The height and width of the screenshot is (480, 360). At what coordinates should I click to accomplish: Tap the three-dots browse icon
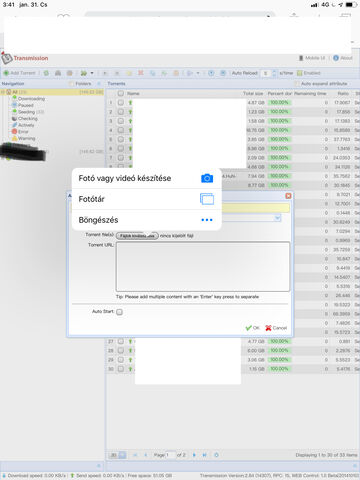(x=207, y=220)
